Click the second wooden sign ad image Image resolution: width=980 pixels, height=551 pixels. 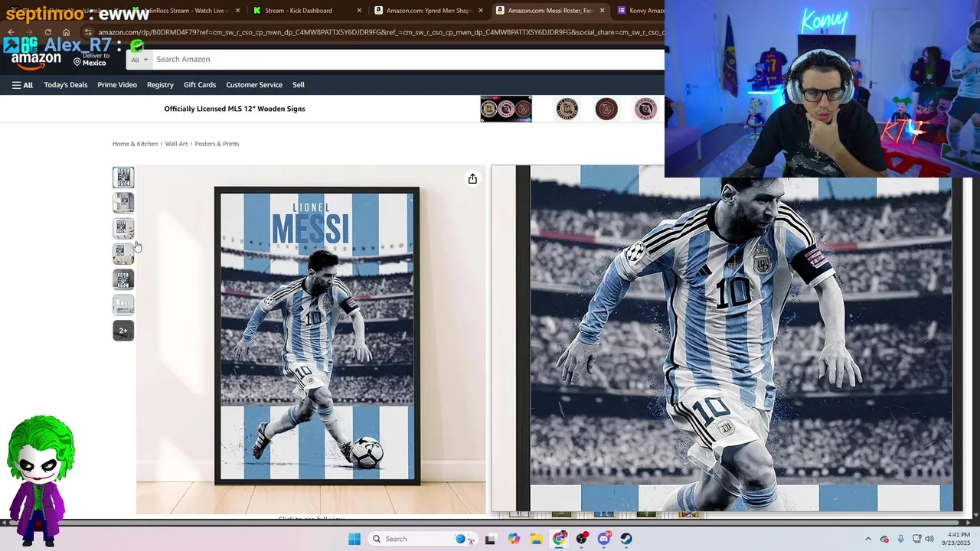click(567, 109)
